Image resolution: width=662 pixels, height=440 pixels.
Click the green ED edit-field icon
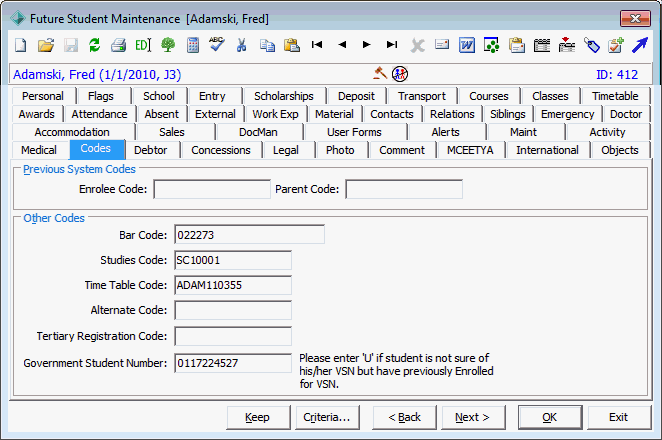point(143,45)
